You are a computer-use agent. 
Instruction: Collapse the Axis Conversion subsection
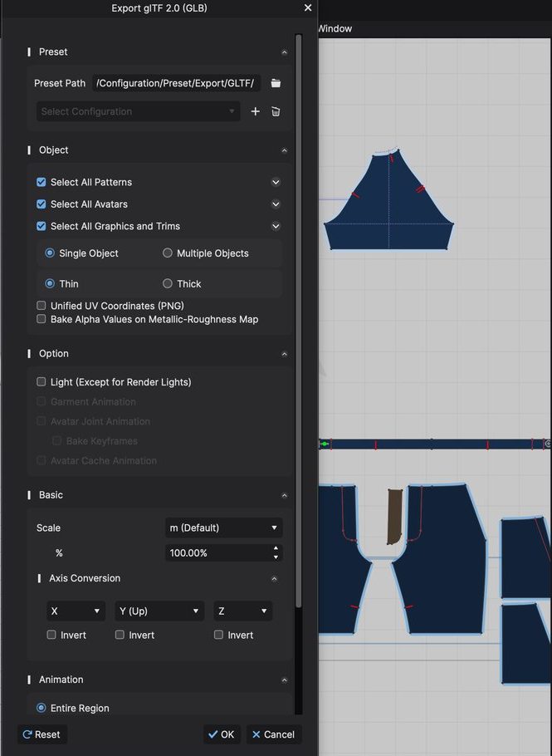click(x=274, y=578)
